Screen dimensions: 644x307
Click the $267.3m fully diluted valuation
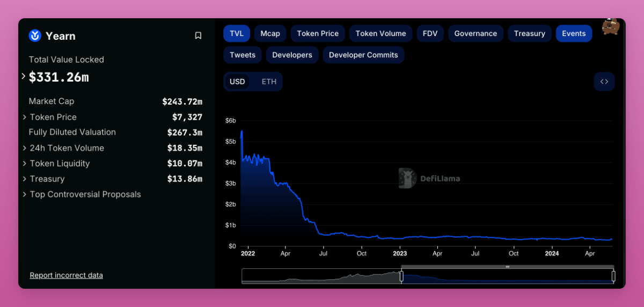tap(185, 132)
